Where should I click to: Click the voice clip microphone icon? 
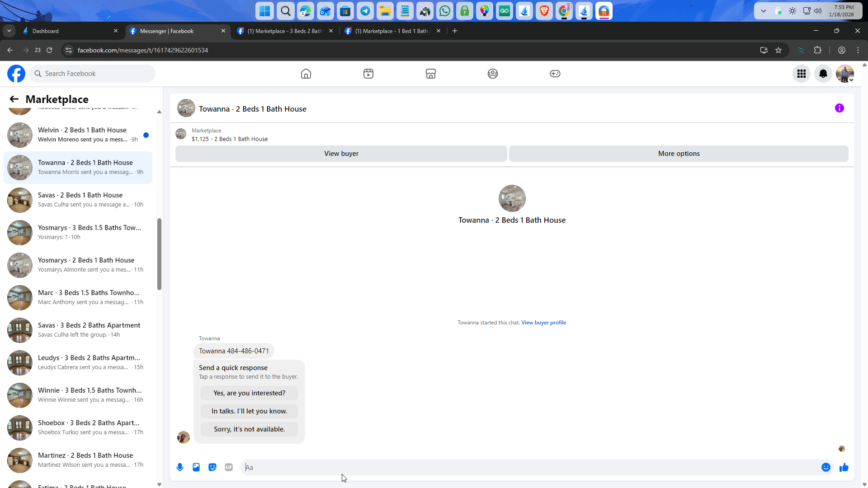click(x=180, y=467)
